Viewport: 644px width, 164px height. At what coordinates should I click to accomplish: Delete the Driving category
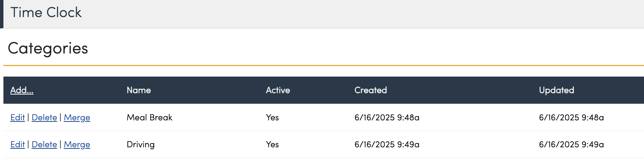[x=44, y=145]
